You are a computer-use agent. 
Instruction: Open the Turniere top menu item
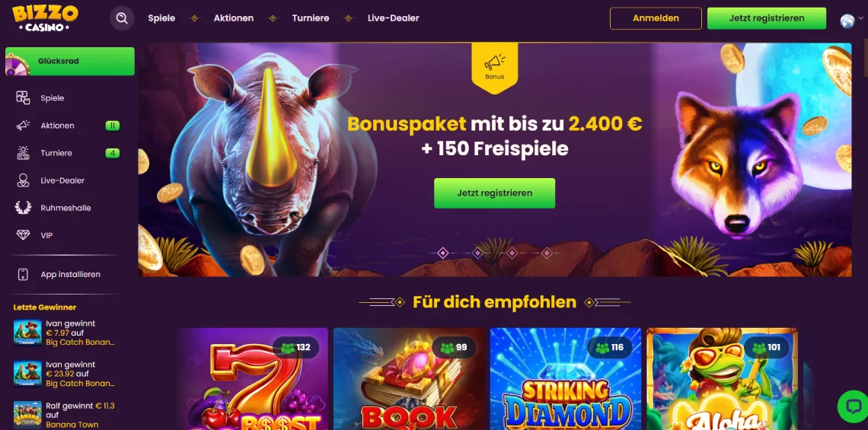[311, 18]
